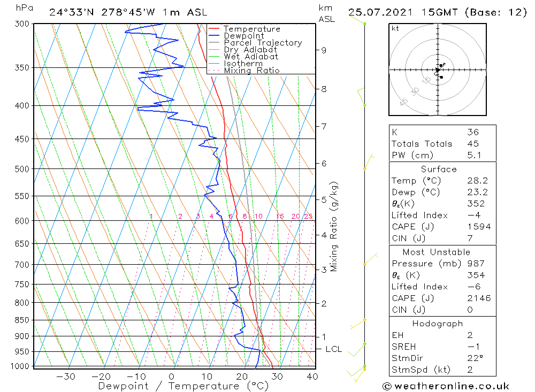The height and width of the screenshot is (392, 535).
Task: Click the -30 temperature axis label
Action: point(65,376)
